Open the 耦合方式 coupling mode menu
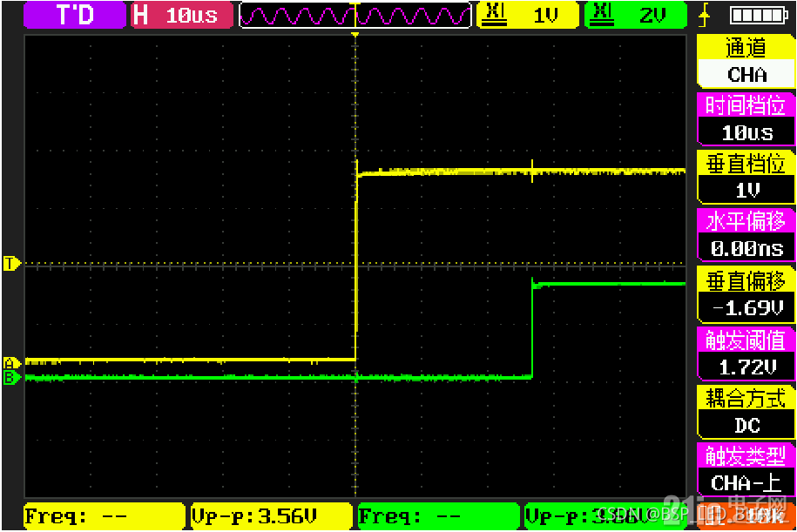 (x=746, y=398)
